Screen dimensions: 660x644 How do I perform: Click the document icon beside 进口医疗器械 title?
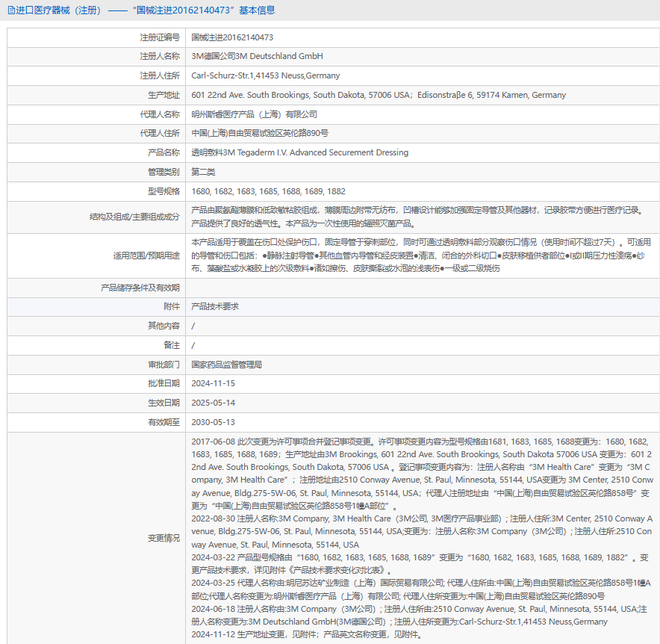[11, 10]
